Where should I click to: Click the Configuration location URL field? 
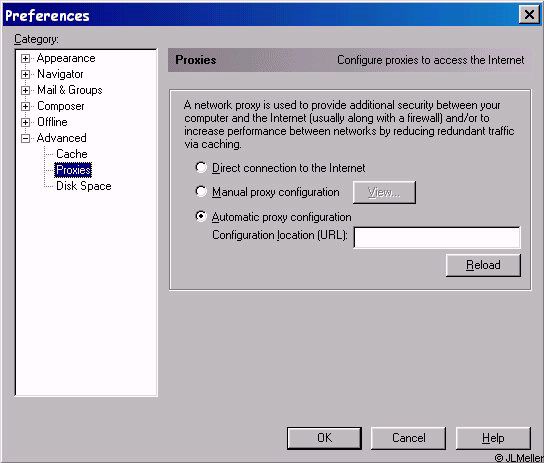pos(437,238)
